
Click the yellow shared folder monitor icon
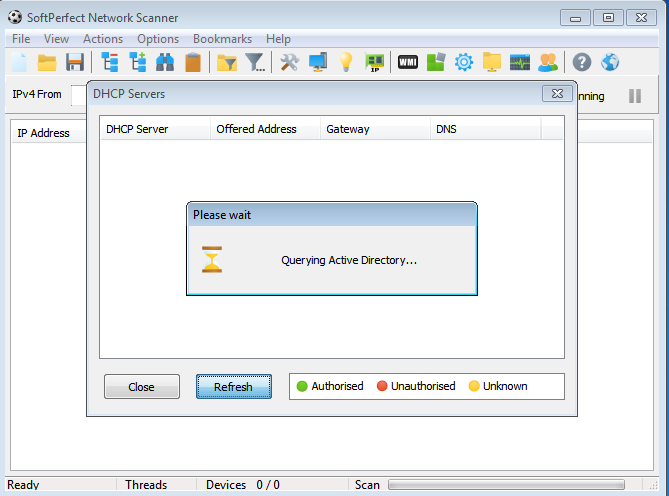point(492,63)
